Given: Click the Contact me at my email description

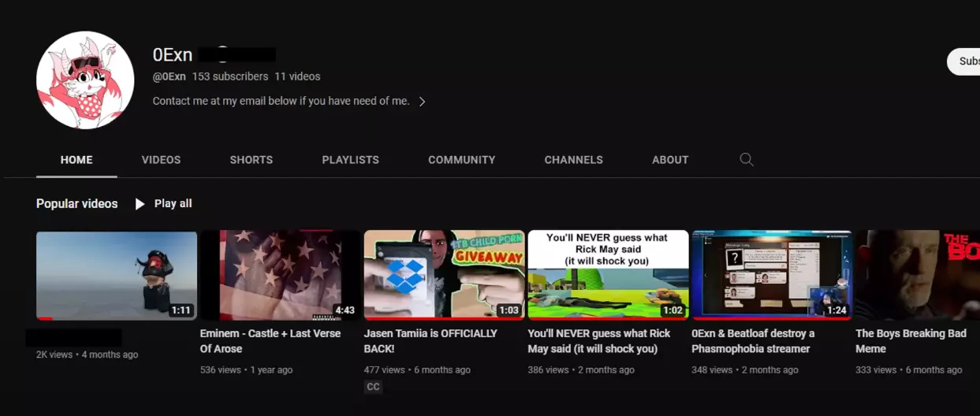Looking at the screenshot, I should click(x=281, y=101).
